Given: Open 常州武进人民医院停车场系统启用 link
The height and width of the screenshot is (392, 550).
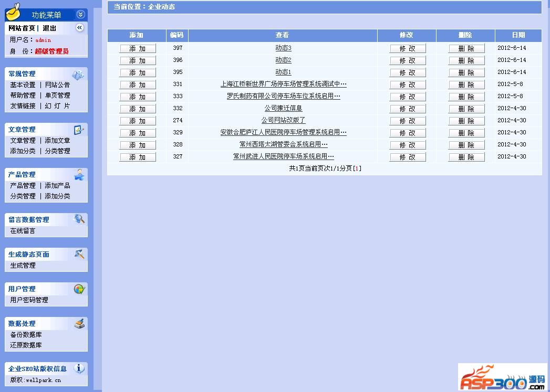Looking at the screenshot, I should 284,156.
